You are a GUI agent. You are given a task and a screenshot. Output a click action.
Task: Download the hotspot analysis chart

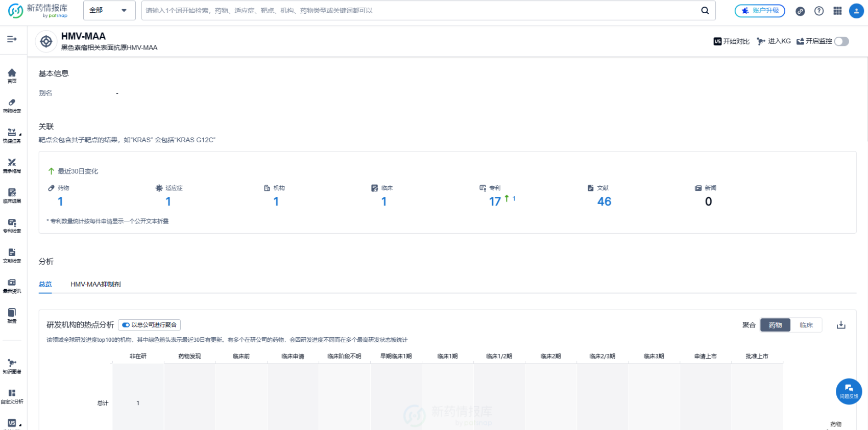coord(841,325)
